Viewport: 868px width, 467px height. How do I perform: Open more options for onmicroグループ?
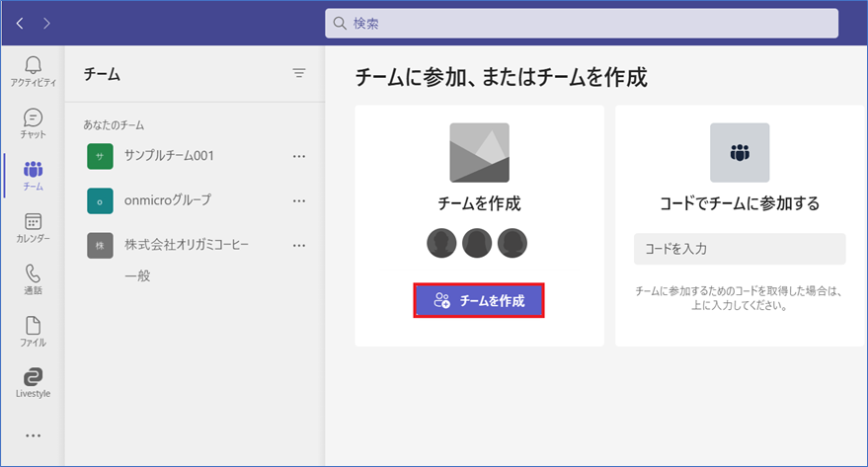(x=299, y=200)
